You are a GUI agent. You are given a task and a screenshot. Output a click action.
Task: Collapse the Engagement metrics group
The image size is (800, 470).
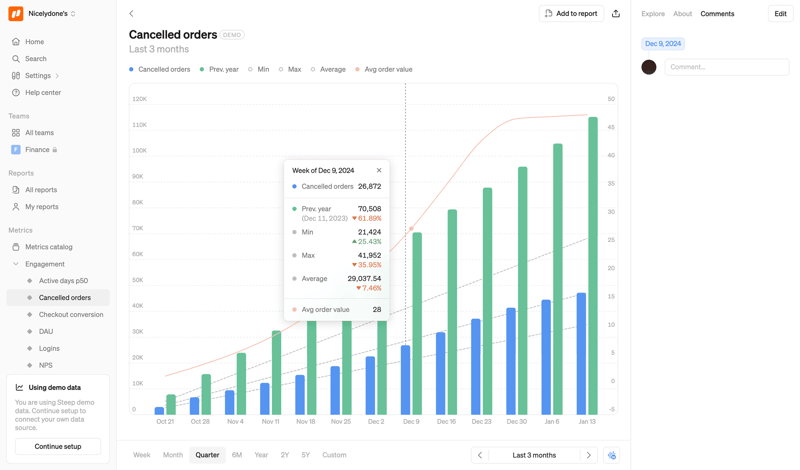tap(16, 264)
